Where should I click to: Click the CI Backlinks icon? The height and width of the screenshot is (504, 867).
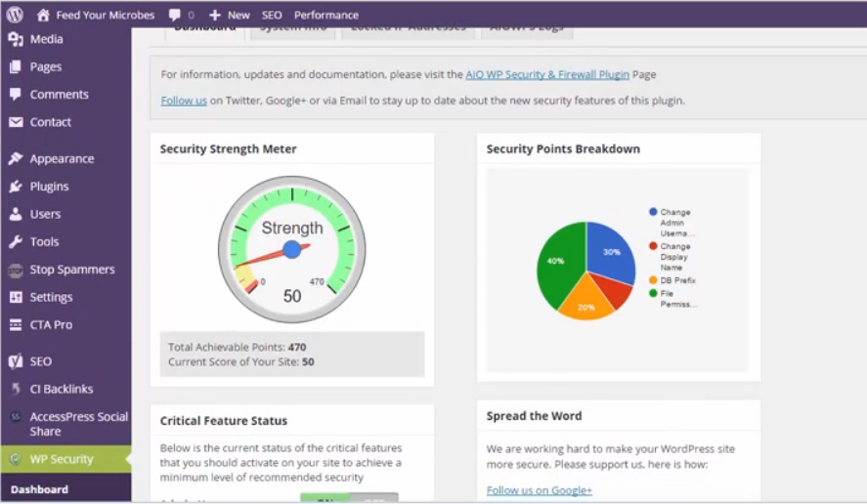tap(16, 389)
